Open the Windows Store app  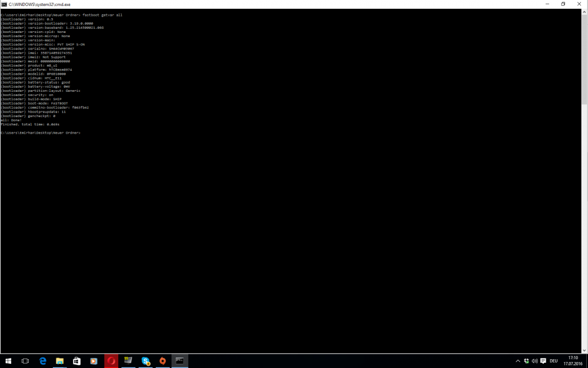point(76,360)
